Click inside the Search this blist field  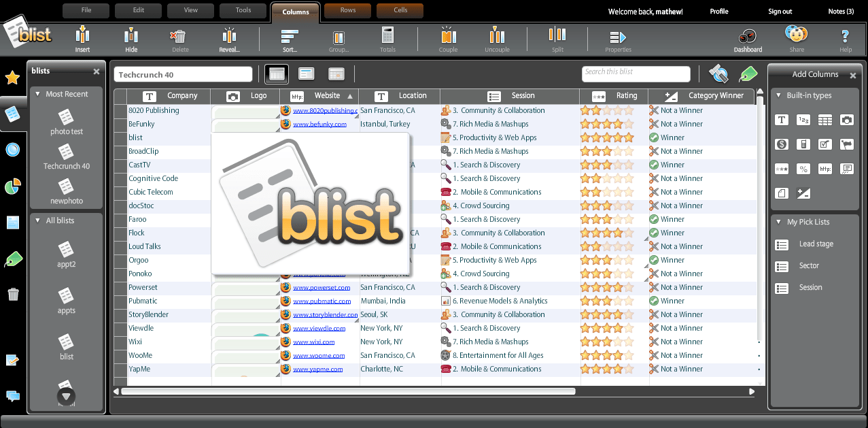[635, 73]
